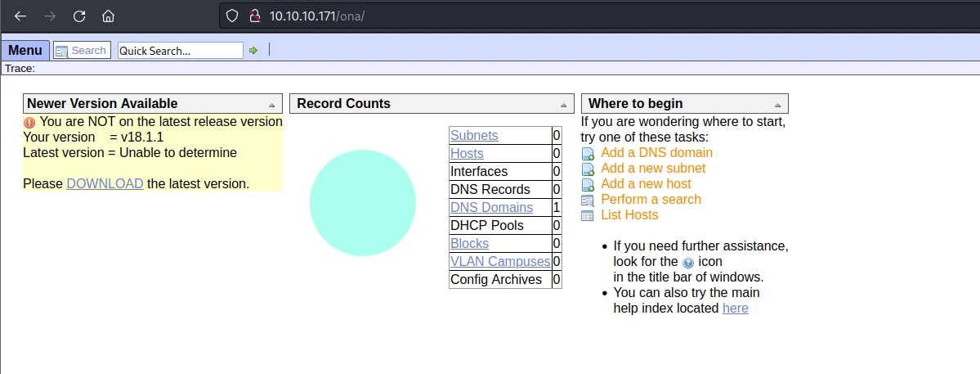Open the VLAN Campuses link
Viewport: 980px width, 374px height.
click(500, 261)
